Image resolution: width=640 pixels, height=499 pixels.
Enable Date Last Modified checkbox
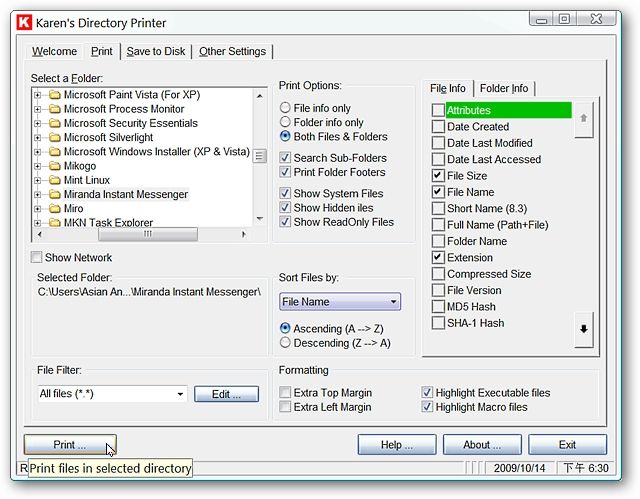click(438, 143)
